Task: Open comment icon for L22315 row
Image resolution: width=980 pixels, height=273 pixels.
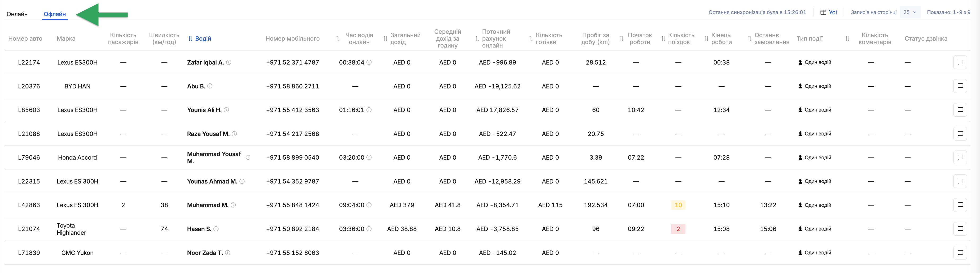Action: (x=960, y=181)
